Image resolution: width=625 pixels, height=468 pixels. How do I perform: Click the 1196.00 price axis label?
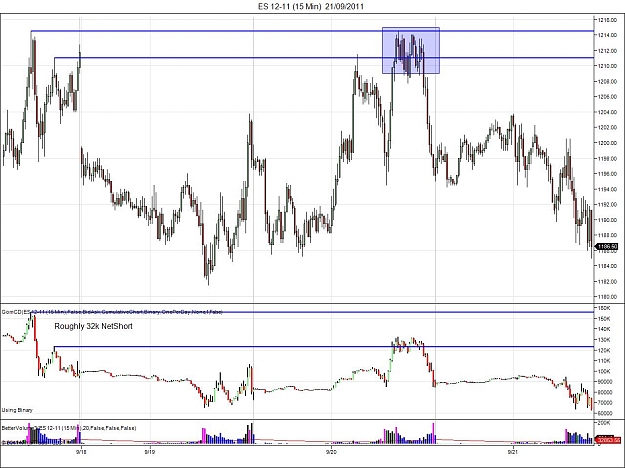pyautogui.click(x=607, y=174)
